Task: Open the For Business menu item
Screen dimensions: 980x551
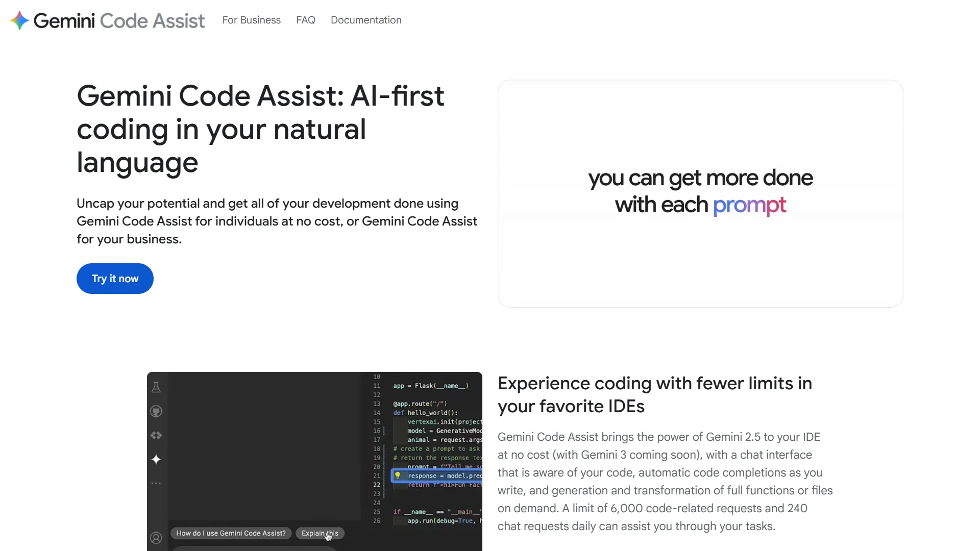Action: (251, 20)
